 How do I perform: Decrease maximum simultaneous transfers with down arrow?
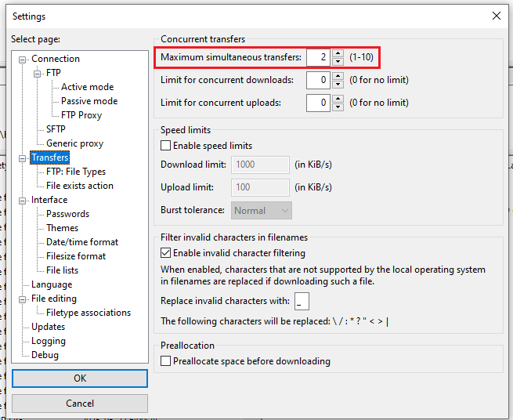pos(338,61)
